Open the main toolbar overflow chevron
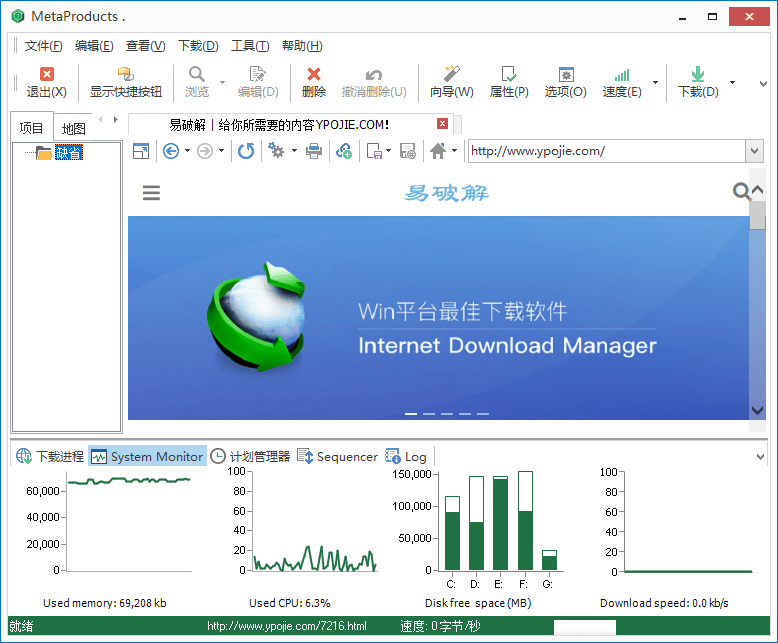The height and width of the screenshot is (643, 778). point(764,84)
